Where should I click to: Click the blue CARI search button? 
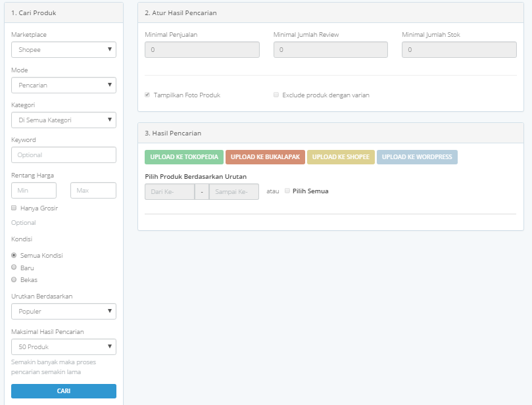pos(64,391)
